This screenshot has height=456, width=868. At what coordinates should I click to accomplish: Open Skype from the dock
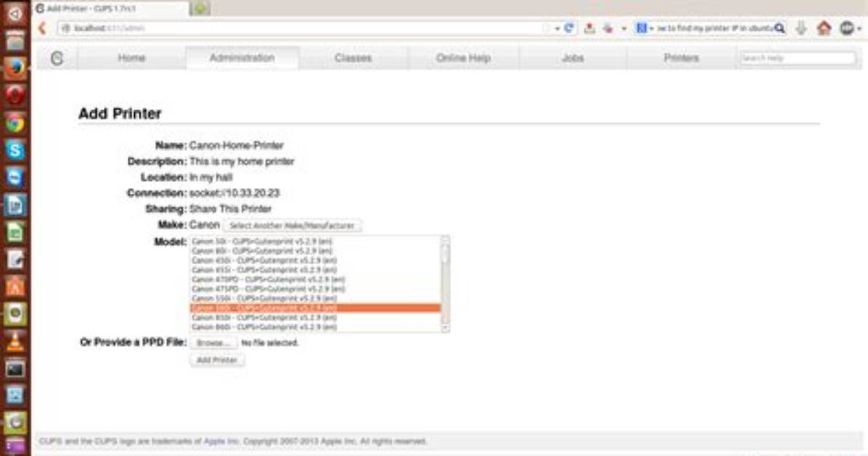[15, 150]
